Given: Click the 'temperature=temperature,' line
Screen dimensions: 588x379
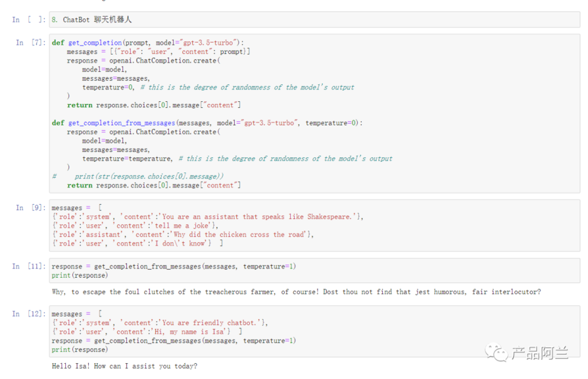Looking at the screenshot, I should pos(237,159).
